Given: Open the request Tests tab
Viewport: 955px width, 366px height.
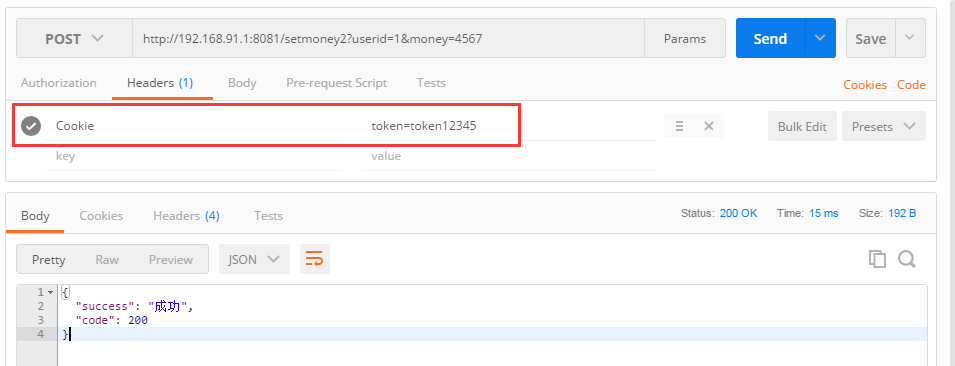Looking at the screenshot, I should point(431,83).
